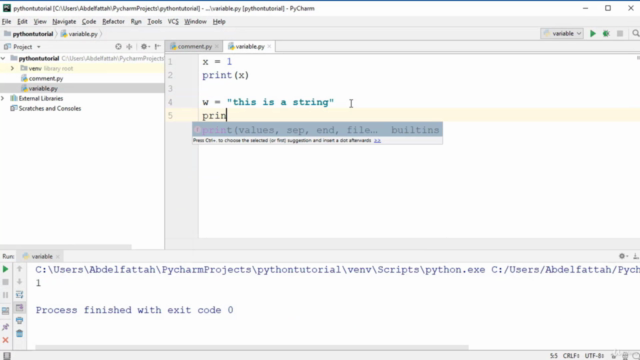Click the up arrow in Run console
The image size is (640, 360).
tap(19, 269)
